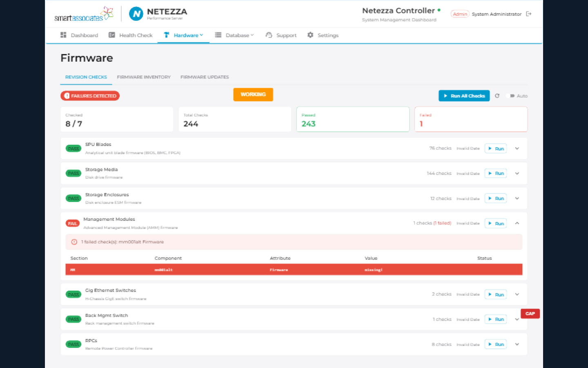Open the Health Check page

[130, 35]
